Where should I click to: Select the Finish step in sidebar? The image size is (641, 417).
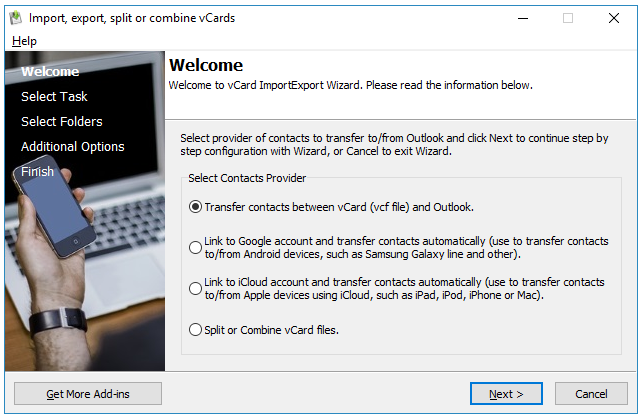[38, 172]
